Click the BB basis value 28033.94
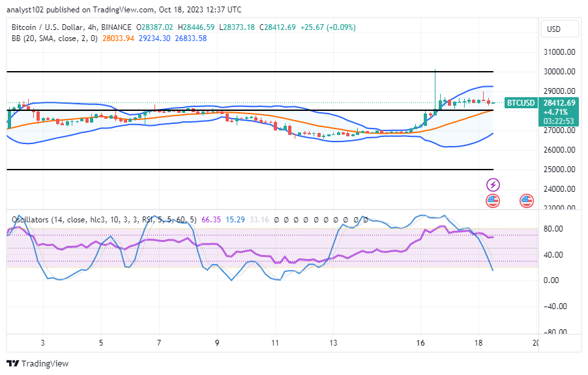Image resolution: width=588 pixels, height=375 pixels. point(118,38)
